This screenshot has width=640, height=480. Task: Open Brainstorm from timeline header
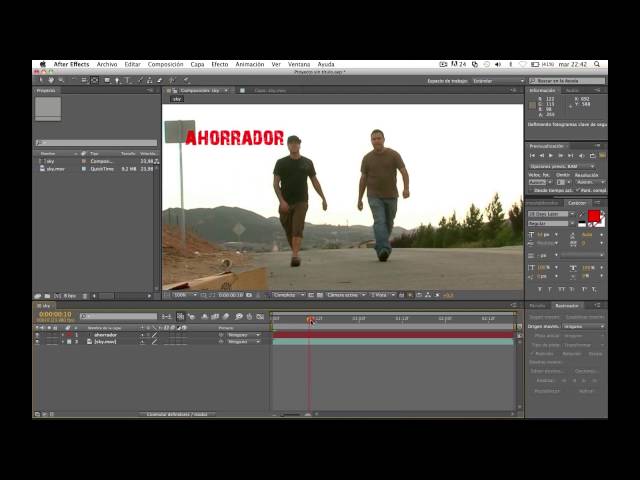[238, 316]
